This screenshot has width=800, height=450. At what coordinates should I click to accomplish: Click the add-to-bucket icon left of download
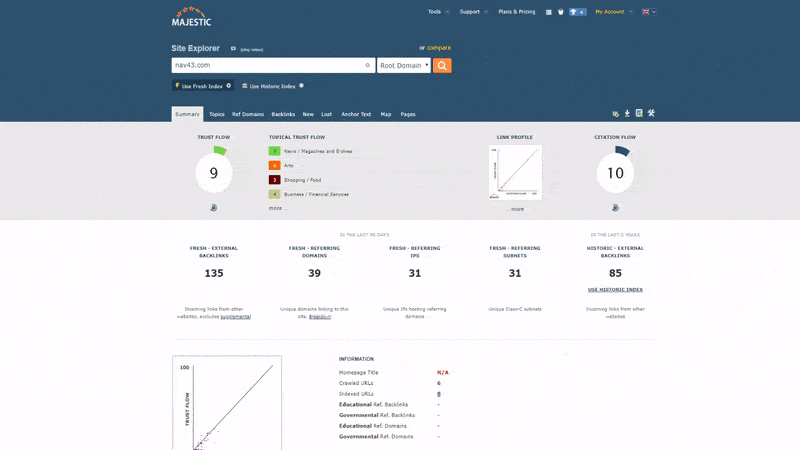tap(615, 113)
